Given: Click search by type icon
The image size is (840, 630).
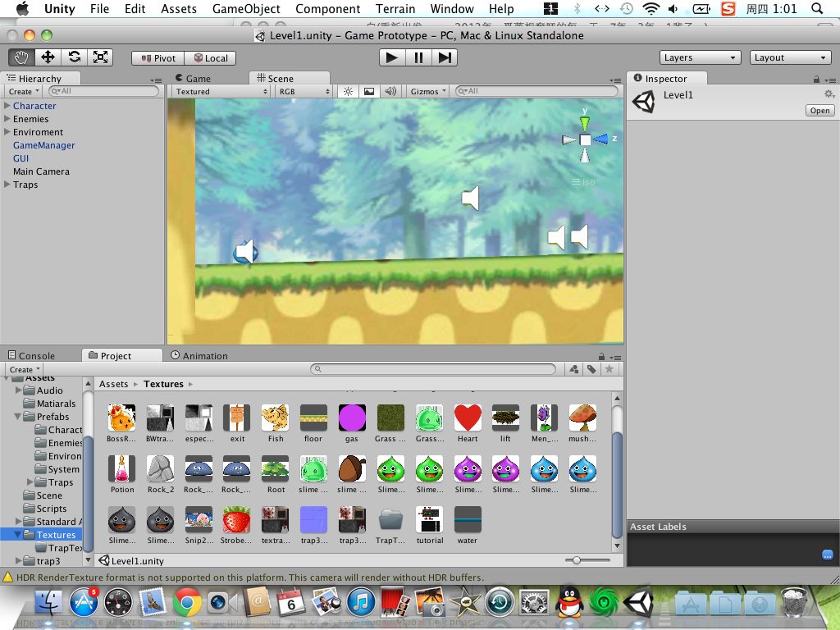Looking at the screenshot, I should pos(573,369).
